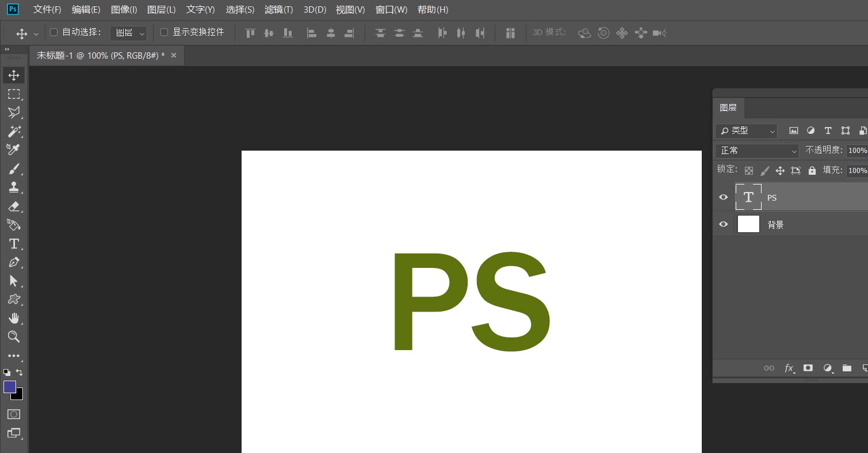The height and width of the screenshot is (453, 868).
Task: Switch to the 图层 panel tab
Action: point(728,108)
